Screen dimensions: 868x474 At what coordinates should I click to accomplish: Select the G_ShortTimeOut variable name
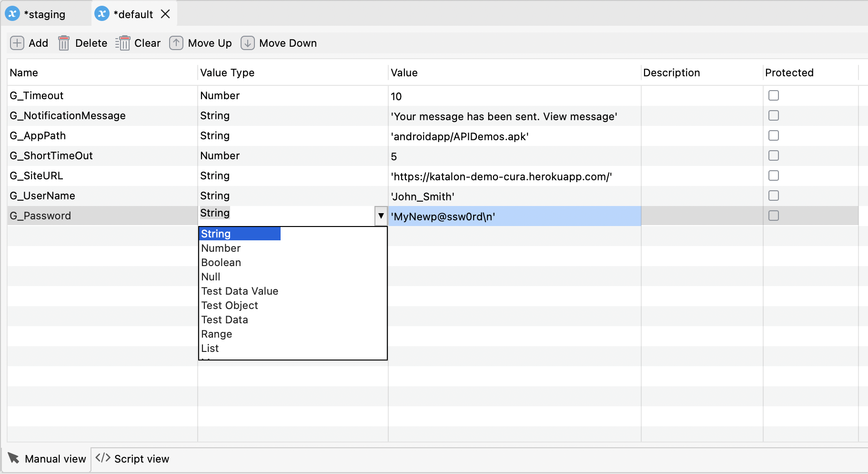click(x=51, y=155)
